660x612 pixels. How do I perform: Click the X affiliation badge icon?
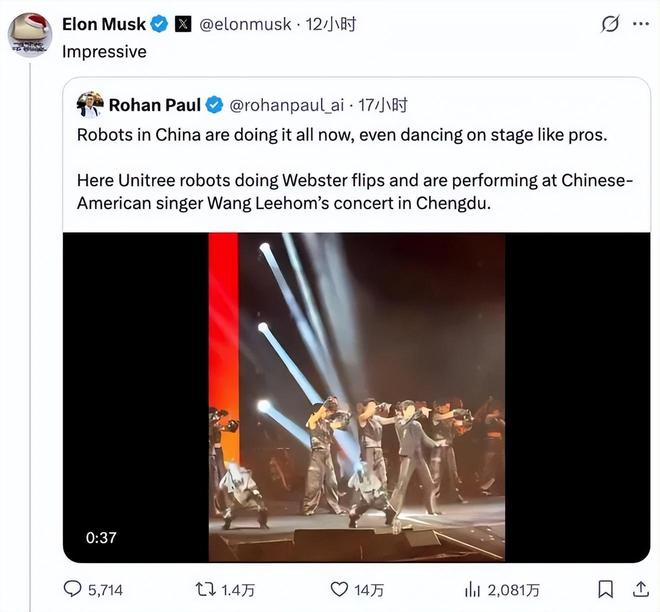183,24
